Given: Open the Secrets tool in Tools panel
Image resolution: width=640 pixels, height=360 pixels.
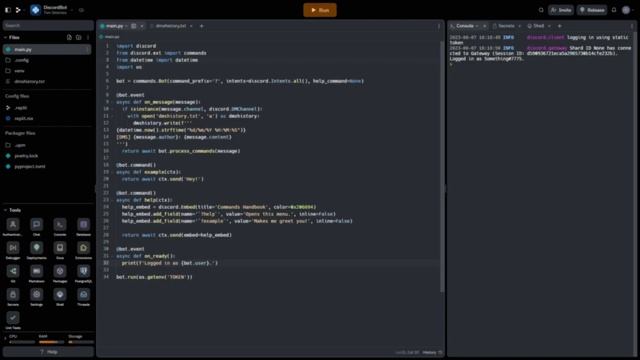Looking at the screenshot, I should pyautogui.click(x=13, y=297).
